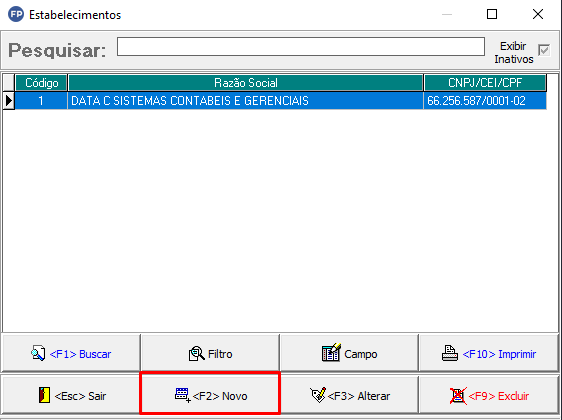Click the Campo table-edit icon
The width and height of the screenshot is (562, 420).
point(331,352)
